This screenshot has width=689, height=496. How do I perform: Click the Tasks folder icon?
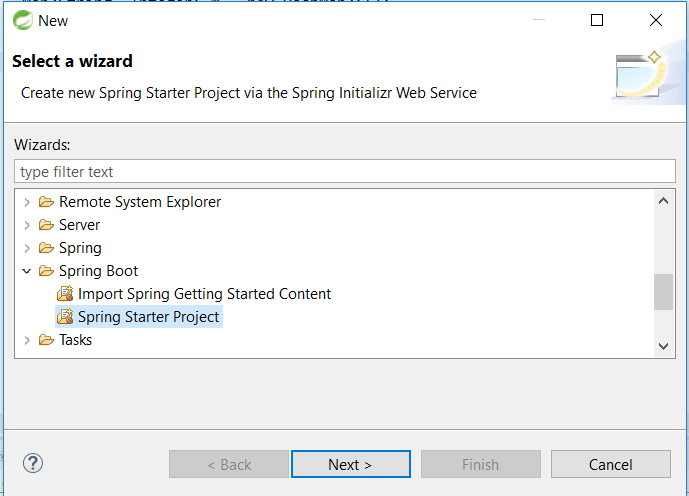click(46, 340)
